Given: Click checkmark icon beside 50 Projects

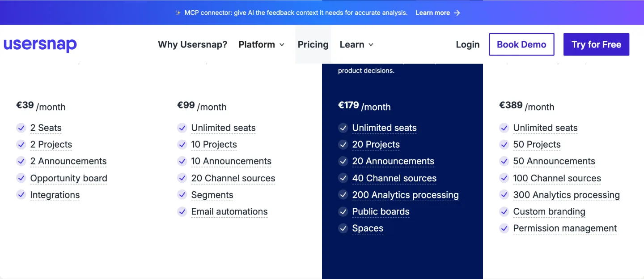Looking at the screenshot, I should tap(504, 145).
